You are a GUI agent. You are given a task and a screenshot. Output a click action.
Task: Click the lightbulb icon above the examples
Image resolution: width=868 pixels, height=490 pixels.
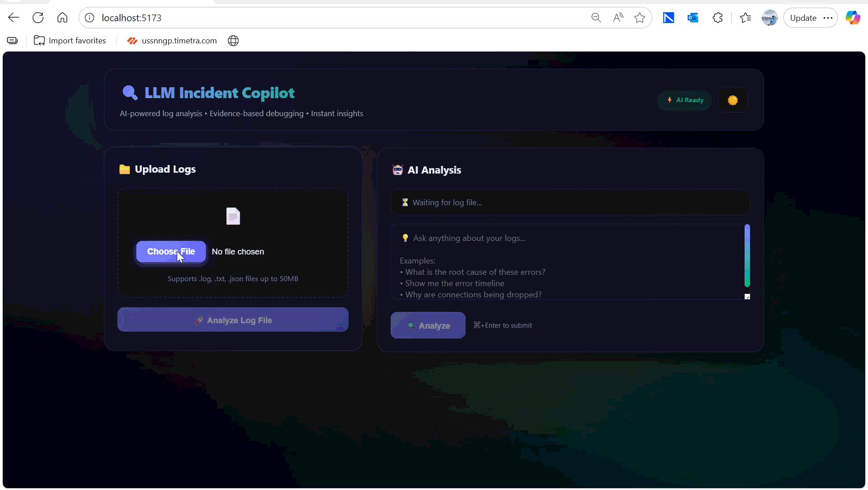click(x=405, y=238)
